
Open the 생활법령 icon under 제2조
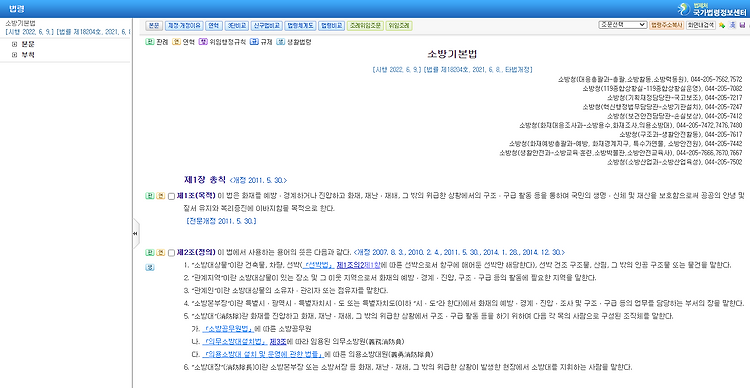point(149,267)
